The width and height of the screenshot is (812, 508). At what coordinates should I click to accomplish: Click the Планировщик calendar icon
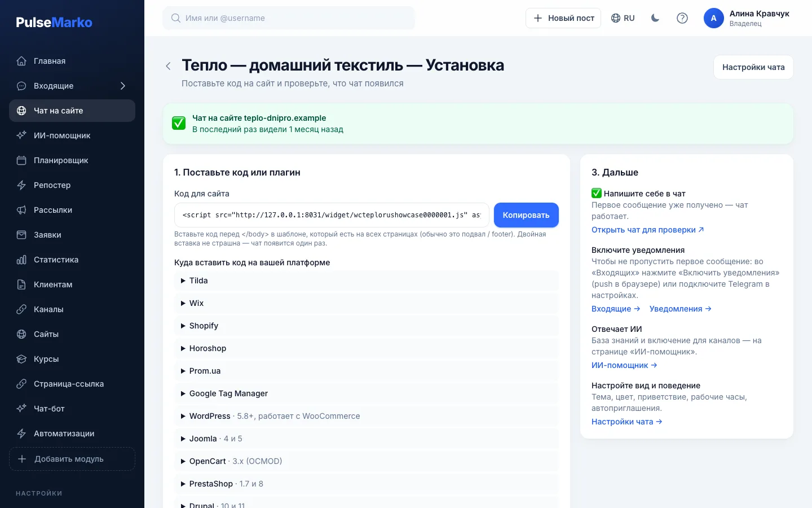point(21,160)
